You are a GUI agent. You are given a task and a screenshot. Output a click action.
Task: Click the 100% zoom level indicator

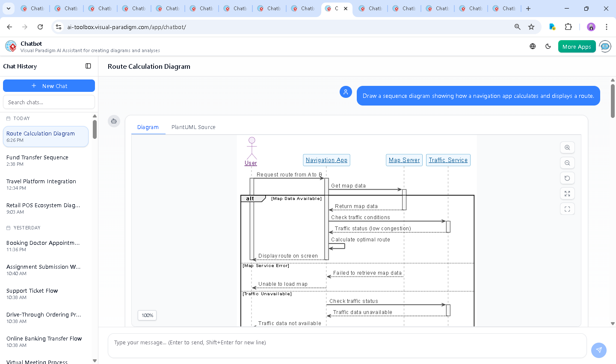coord(147,315)
